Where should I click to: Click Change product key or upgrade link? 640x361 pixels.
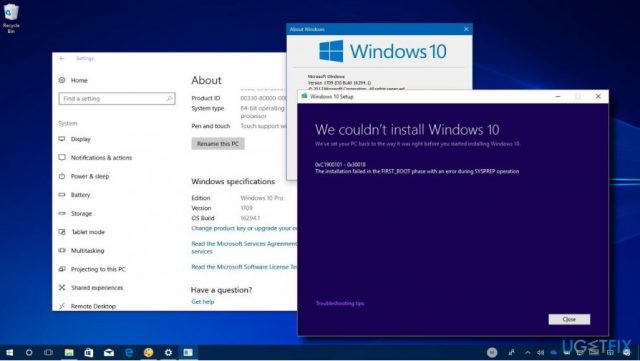pyautogui.click(x=244, y=228)
